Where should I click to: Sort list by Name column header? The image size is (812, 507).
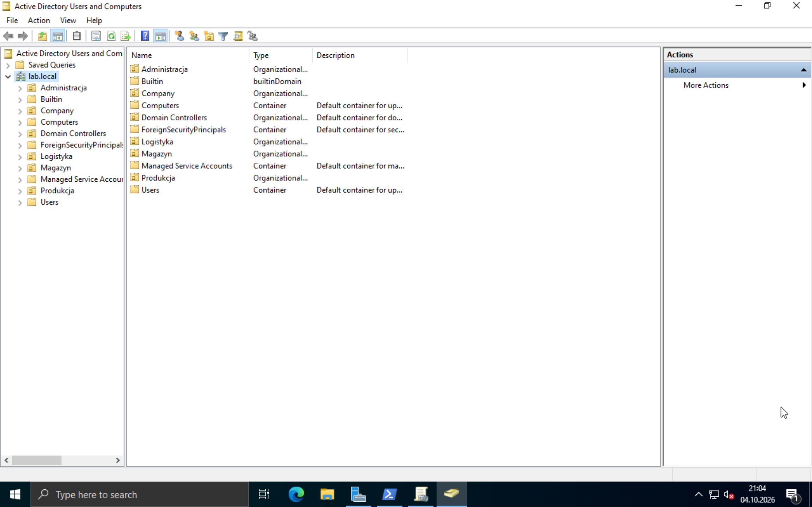188,55
